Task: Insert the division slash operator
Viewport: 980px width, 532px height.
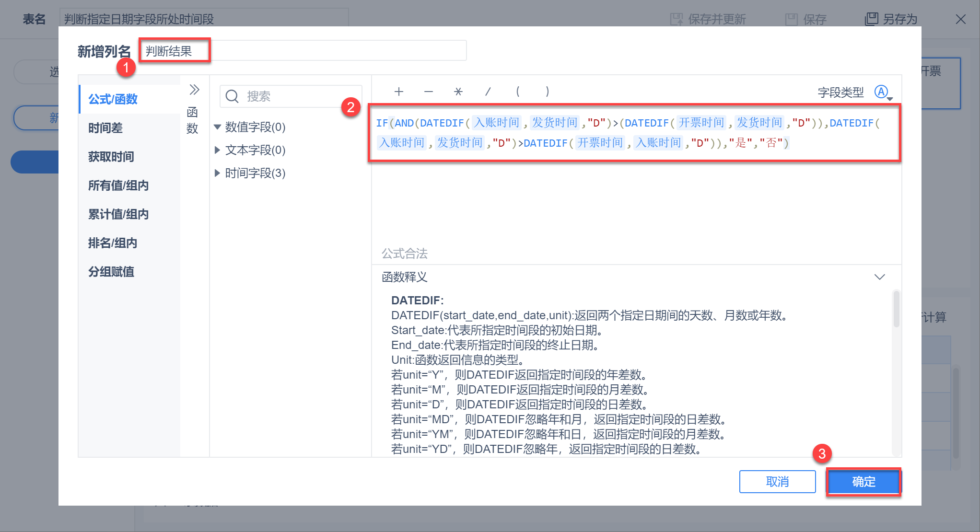Action: click(488, 92)
